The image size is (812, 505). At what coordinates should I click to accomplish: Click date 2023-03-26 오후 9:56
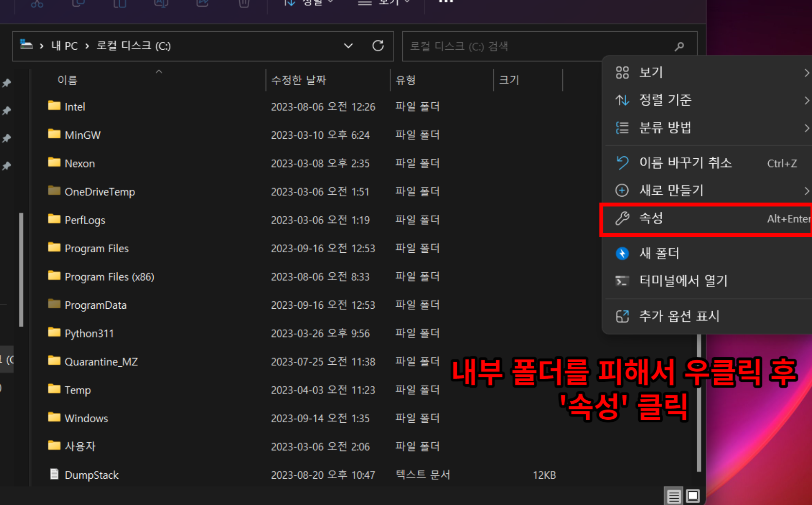click(x=320, y=334)
